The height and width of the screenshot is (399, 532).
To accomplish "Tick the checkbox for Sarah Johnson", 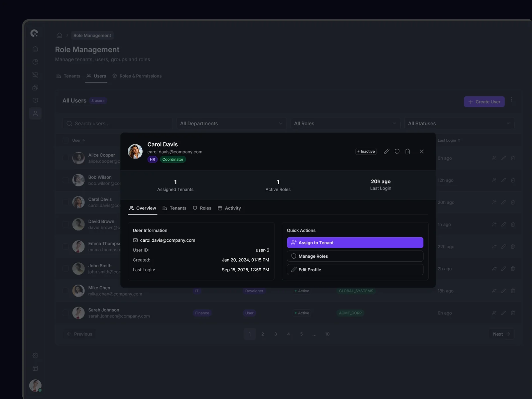I will click(x=66, y=313).
